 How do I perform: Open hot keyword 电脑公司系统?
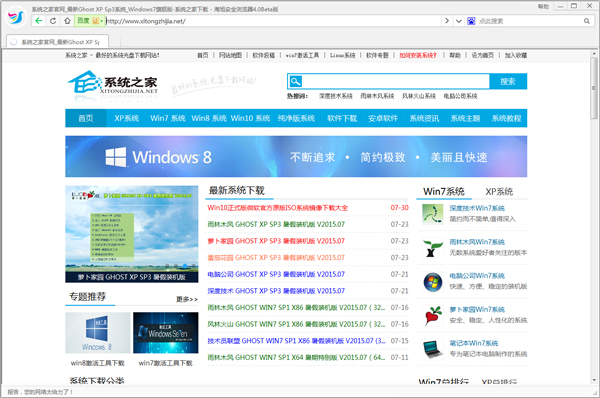coord(460,96)
